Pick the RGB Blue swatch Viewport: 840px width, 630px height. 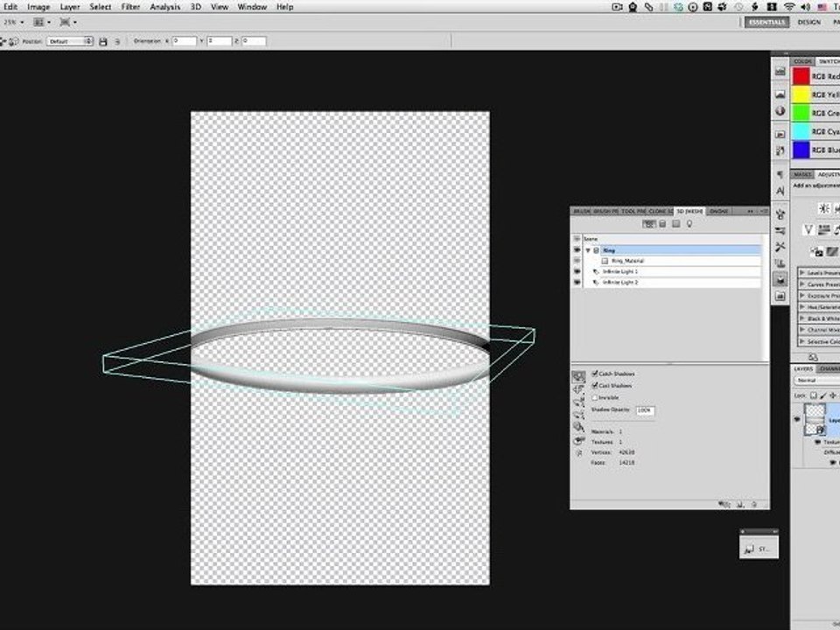coord(801,150)
